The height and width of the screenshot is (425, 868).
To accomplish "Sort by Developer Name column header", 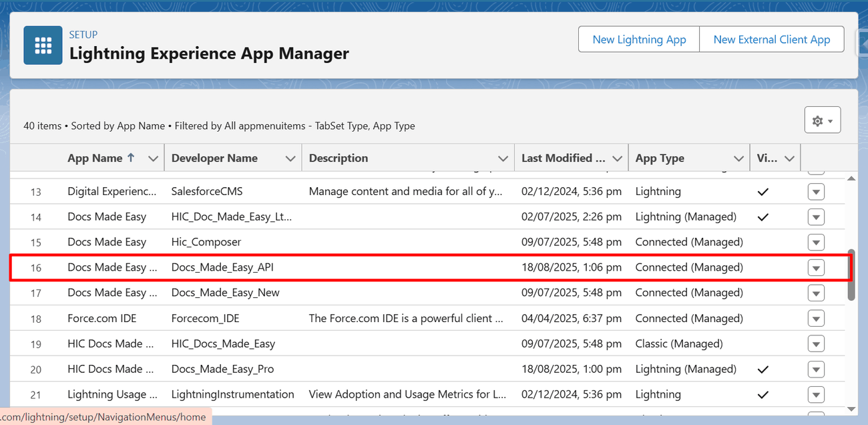I will click(x=214, y=158).
